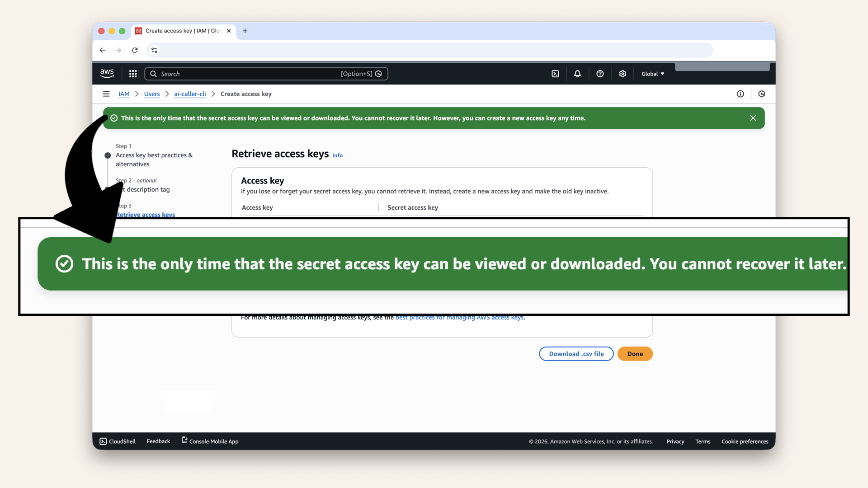
Task: Open best practices for managing AWS access keys
Action: tap(459, 317)
